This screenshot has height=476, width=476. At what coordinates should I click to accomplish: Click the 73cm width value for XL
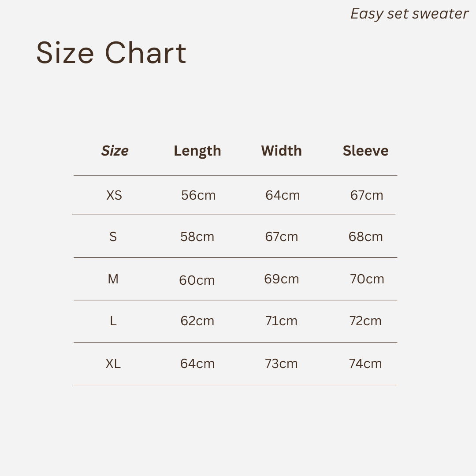click(x=281, y=364)
